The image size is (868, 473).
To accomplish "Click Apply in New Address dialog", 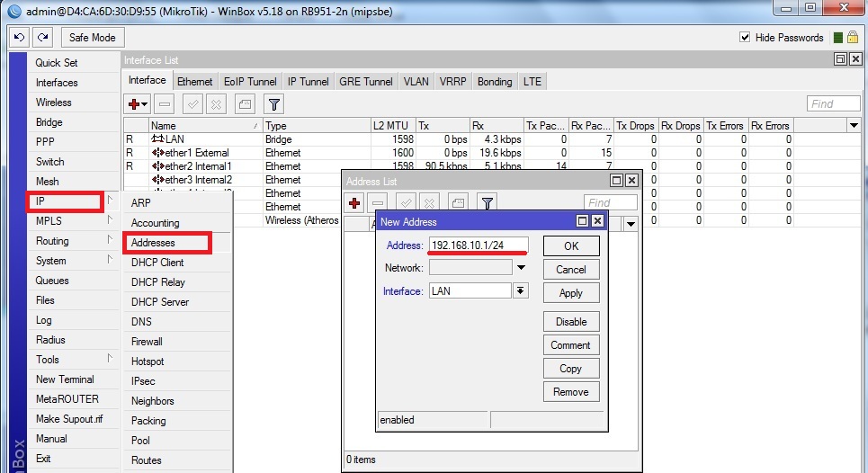I will coord(571,292).
